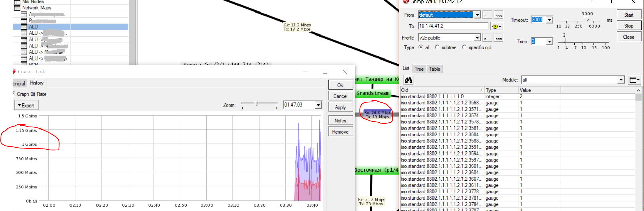The image size is (644, 211).
Task: Select the 'subtree' Type radio button
Action: click(437, 47)
